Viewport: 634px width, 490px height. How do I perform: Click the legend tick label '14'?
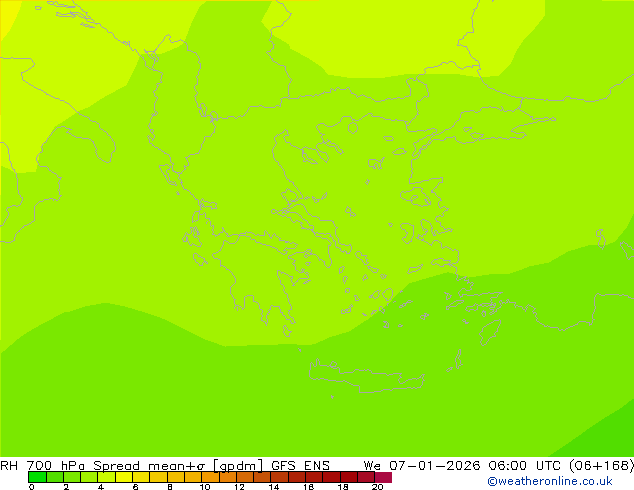click(x=274, y=487)
